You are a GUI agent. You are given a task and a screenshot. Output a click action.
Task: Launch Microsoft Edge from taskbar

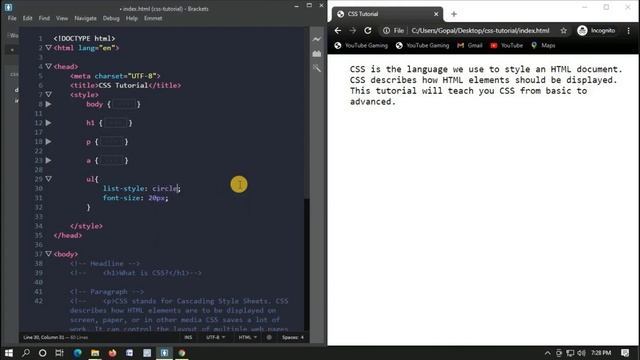click(x=78, y=353)
